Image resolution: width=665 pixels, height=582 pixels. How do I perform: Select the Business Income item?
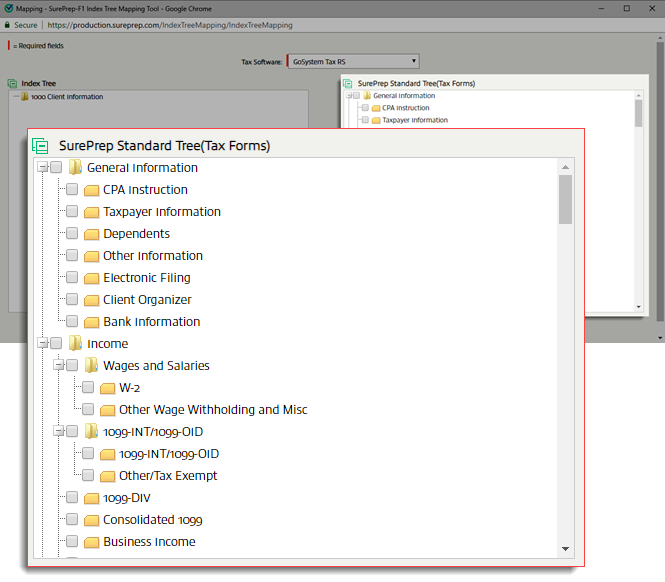point(149,542)
